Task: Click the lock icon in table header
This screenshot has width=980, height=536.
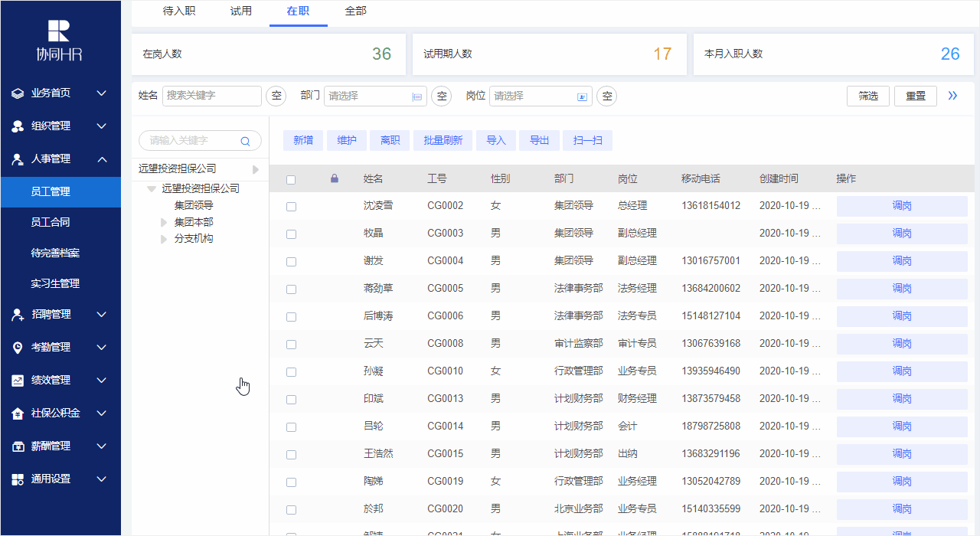Action: click(x=334, y=178)
